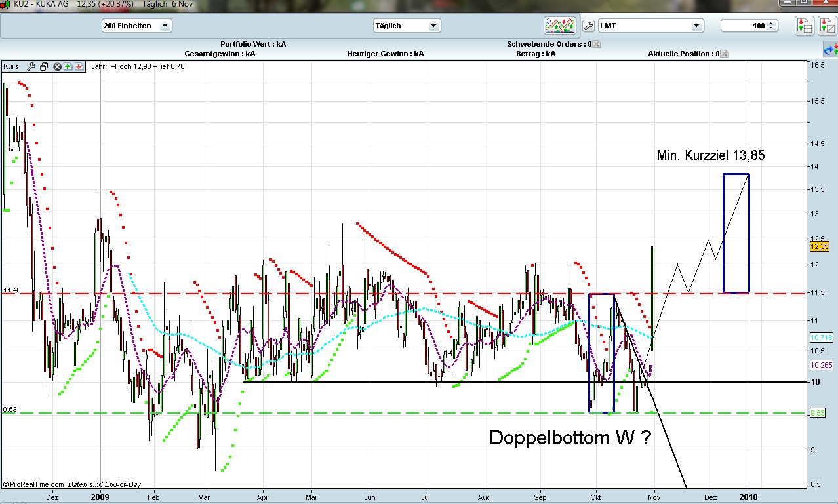Remove the Kurs panel with X icon
The height and width of the screenshot is (504, 838).
pos(58,66)
